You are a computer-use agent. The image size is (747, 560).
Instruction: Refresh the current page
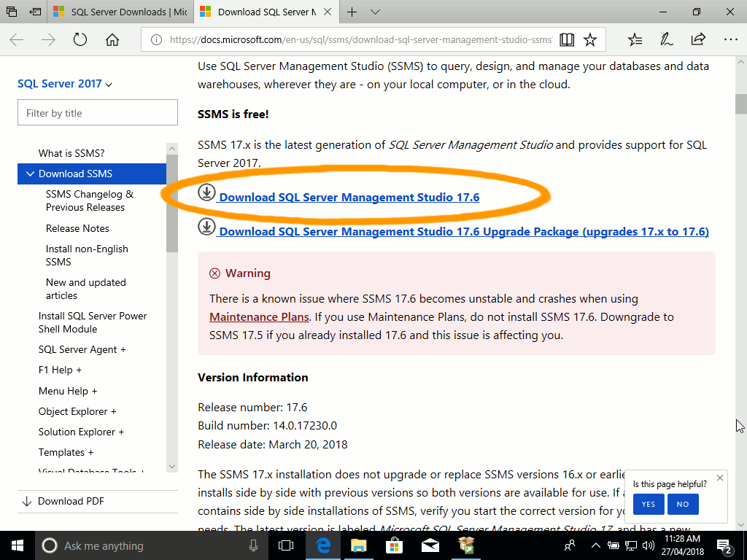click(x=80, y=39)
